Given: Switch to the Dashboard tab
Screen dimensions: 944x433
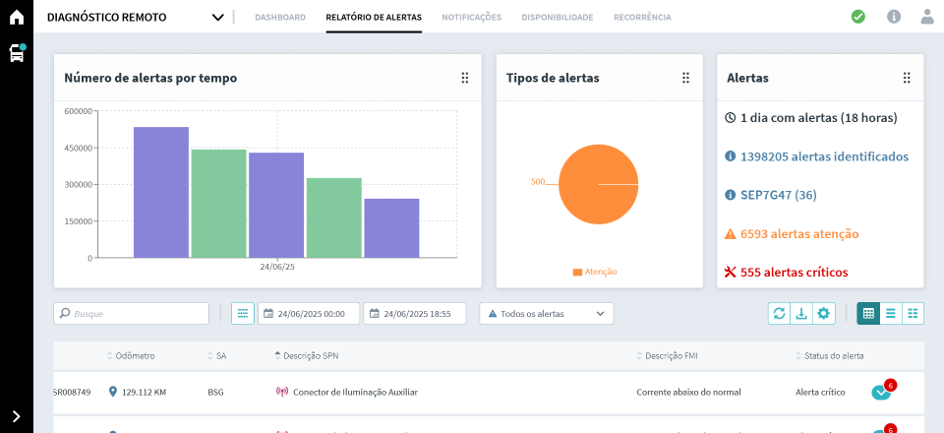Looking at the screenshot, I should [x=280, y=17].
